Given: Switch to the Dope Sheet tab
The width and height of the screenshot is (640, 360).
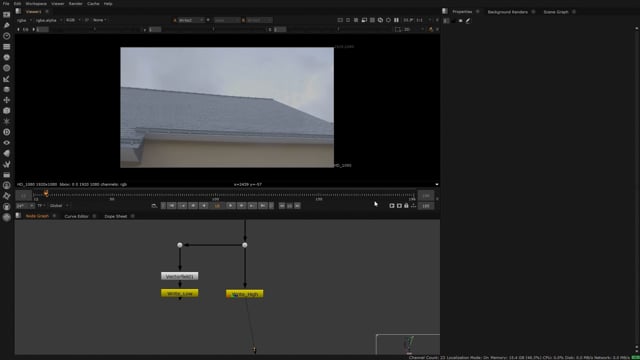Looking at the screenshot, I should (x=116, y=216).
